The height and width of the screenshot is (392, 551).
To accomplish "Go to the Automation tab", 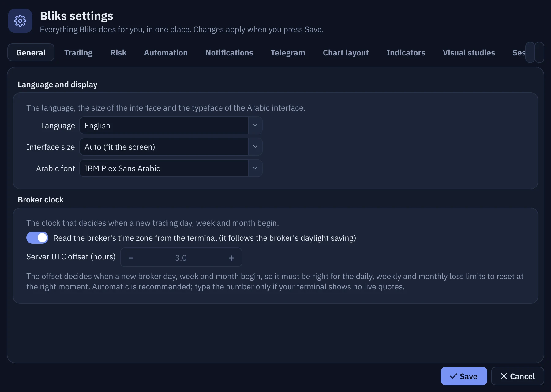I will point(166,52).
